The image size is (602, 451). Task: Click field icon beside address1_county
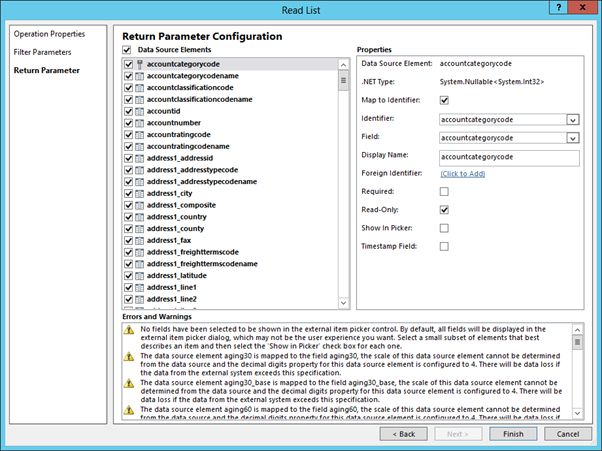point(140,229)
